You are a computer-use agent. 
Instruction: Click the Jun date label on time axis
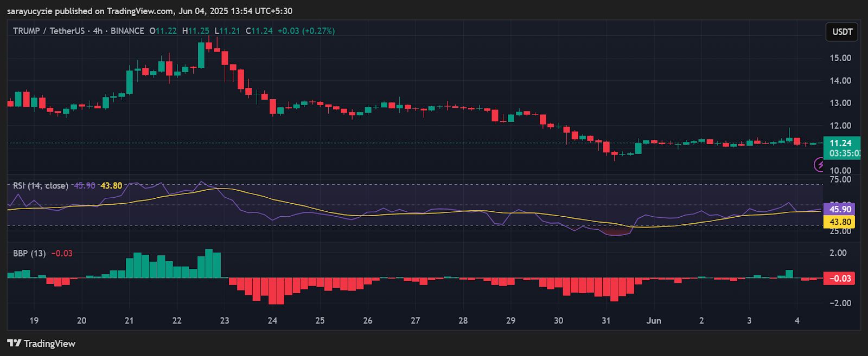(x=654, y=321)
